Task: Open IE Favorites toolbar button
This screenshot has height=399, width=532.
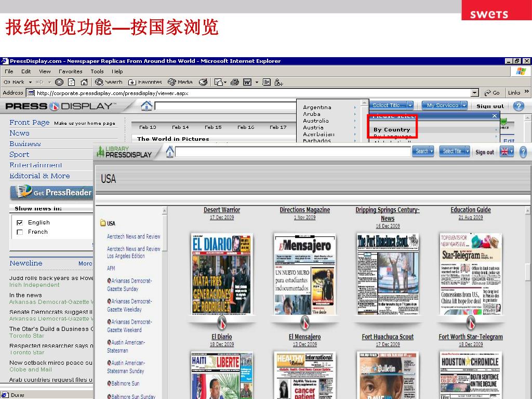Action: 145,82
